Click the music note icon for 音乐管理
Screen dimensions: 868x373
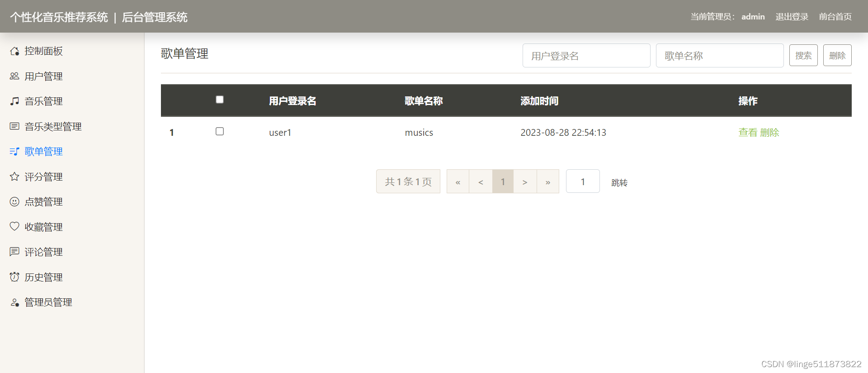point(14,101)
